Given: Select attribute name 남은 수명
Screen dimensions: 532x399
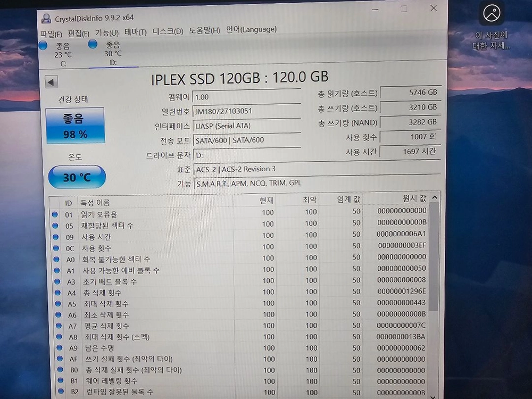Looking at the screenshot, I should [99, 348].
